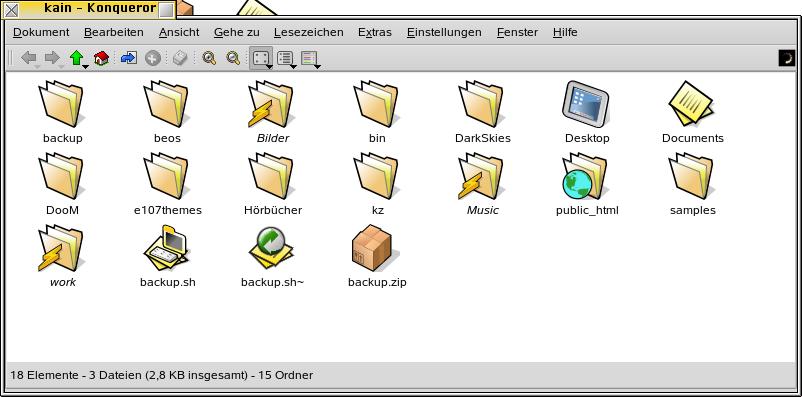The width and height of the screenshot is (802, 397).
Task: Reload the current folder view
Action: [x=128, y=58]
